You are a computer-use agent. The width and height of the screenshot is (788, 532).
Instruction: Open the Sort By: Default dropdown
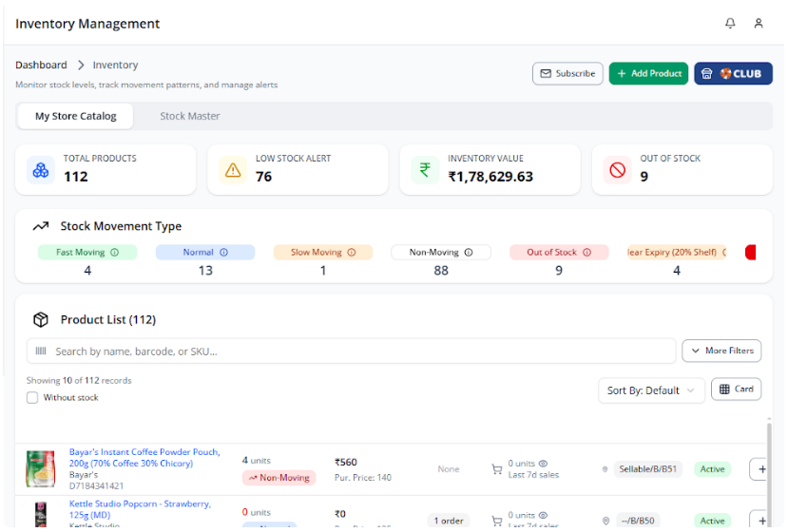point(651,390)
